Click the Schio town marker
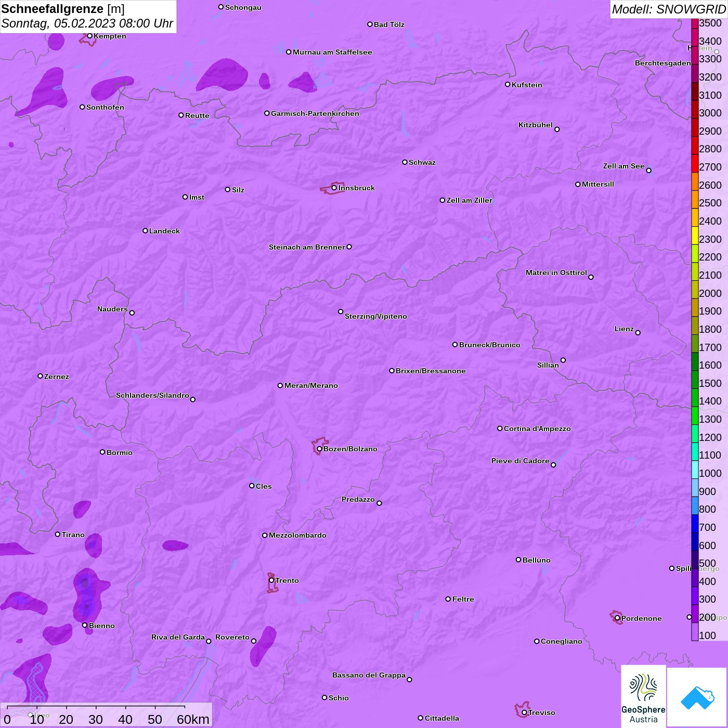The height and width of the screenshot is (728, 728). [324, 697]
